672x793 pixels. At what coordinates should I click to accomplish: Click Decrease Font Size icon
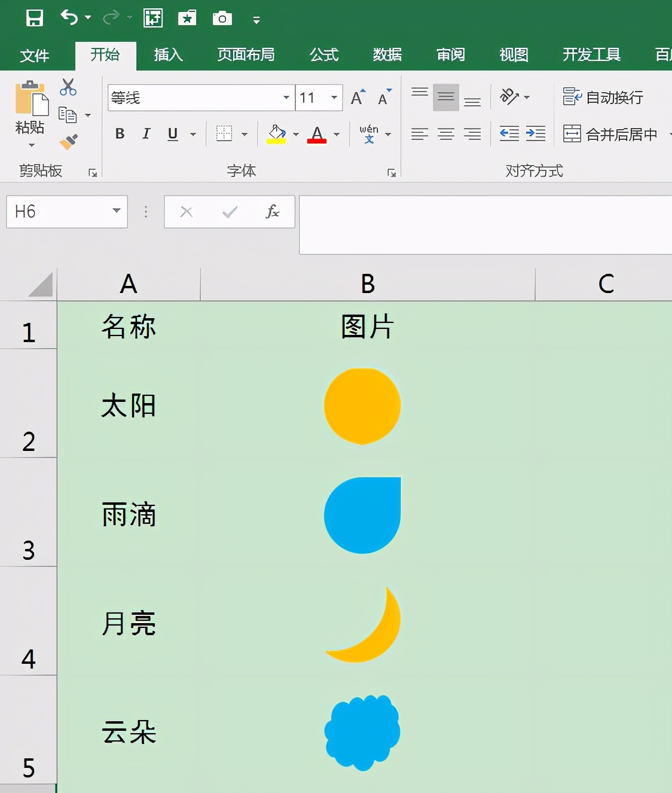(384, 97)
